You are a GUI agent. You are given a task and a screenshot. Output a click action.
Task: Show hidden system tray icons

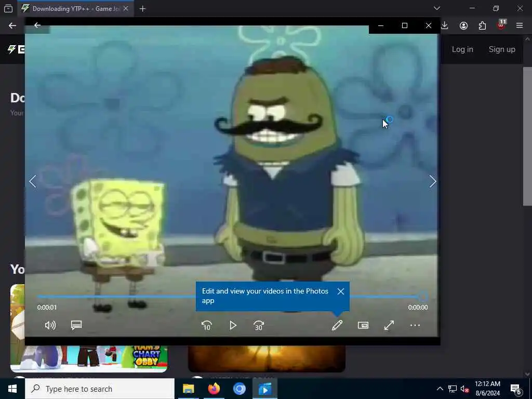(440, 389)
